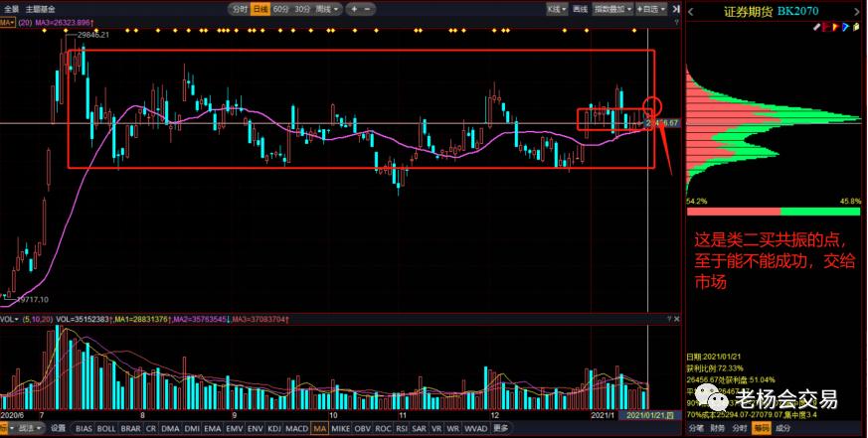The width and height of the screenshot is (868, 438).
Task: Select ROC indicator button
Action: tap(383, 429)
